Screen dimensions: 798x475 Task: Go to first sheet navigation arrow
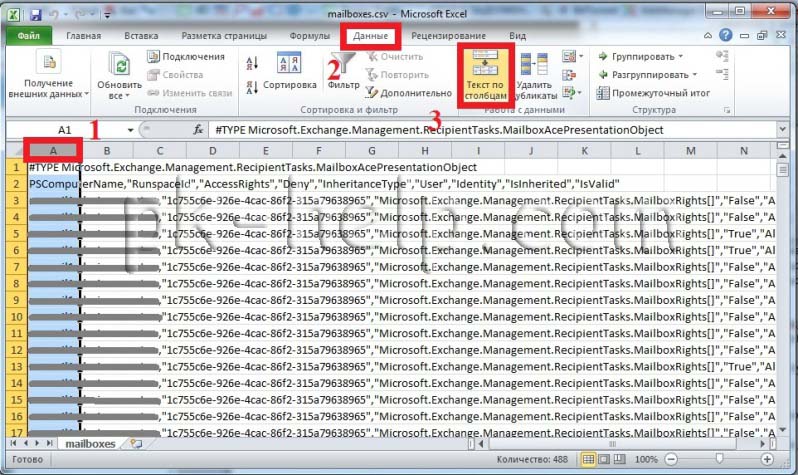(x=14, y=443)
